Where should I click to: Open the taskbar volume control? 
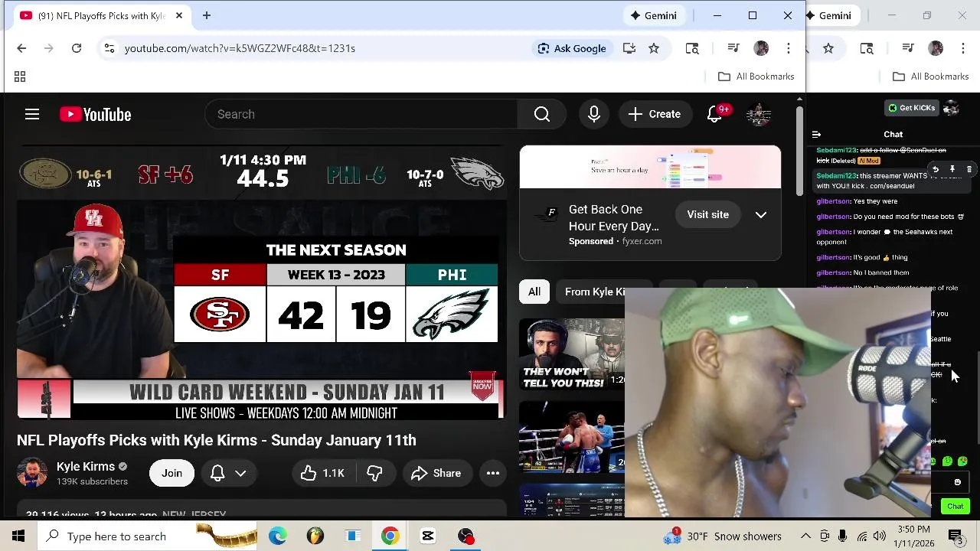coord(880,536)
